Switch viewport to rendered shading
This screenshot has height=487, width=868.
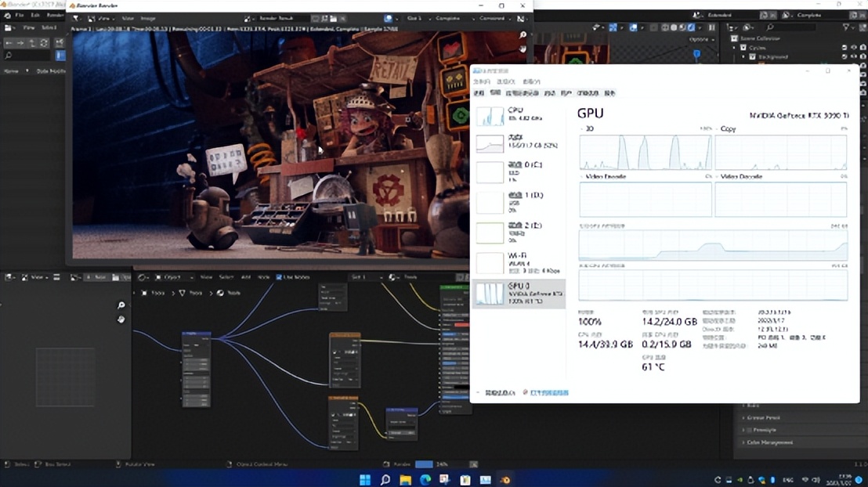pos(692,27)
